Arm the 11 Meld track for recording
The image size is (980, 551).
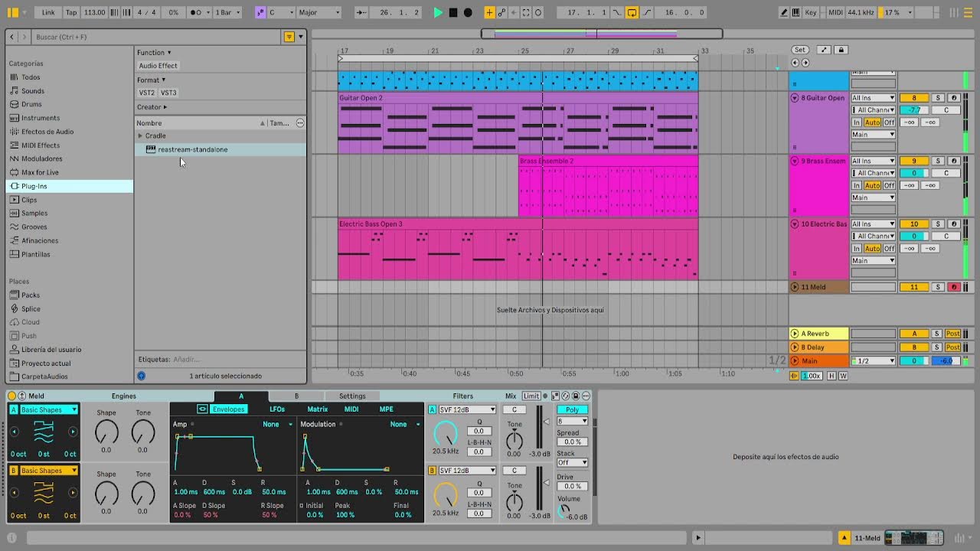tap(953, 287)
